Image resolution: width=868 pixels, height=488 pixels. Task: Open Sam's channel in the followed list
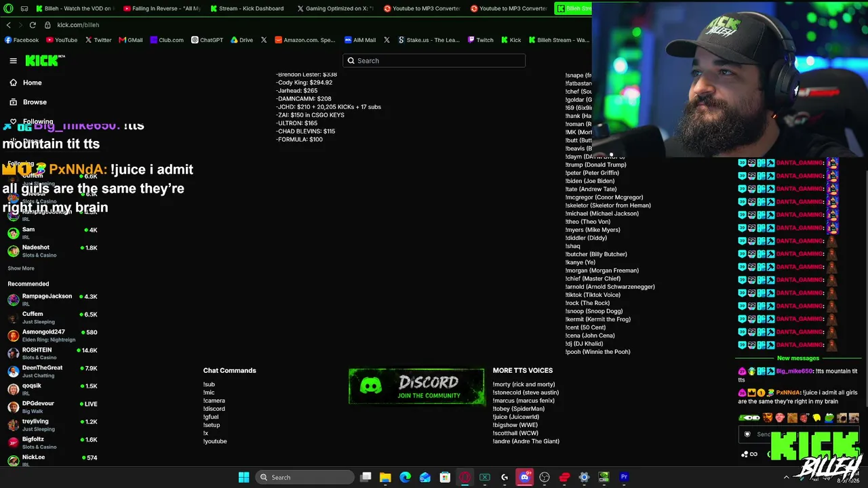point(53,232)
